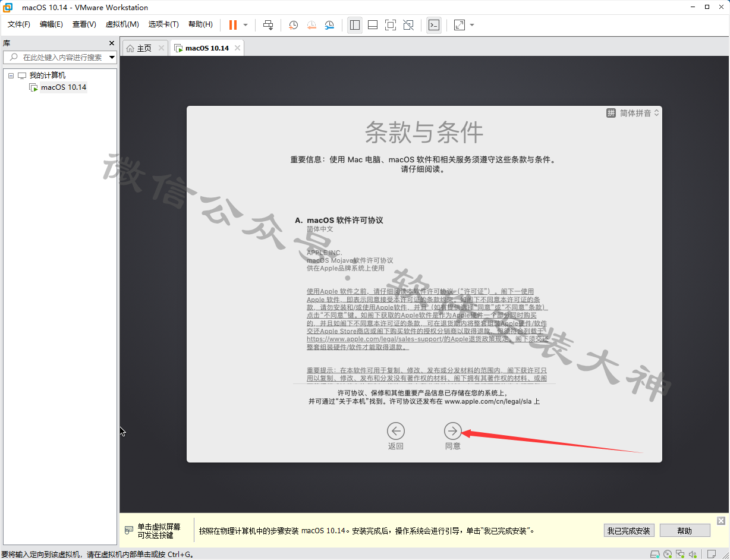Click the CD/DVD drive status icon
Screen dimensions: 730x560
668,554
